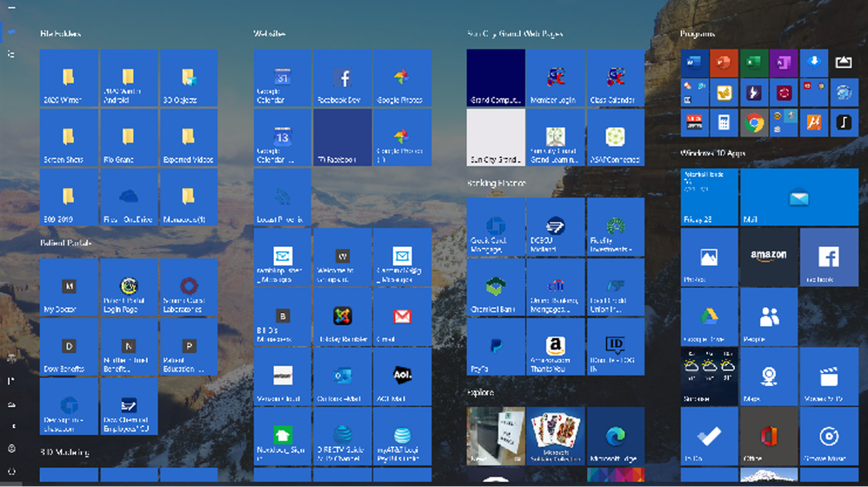This screenshot has height=487, width=868.
Task: Open the Dow Chemical Employees' CU tile
Action: point(129,406)
